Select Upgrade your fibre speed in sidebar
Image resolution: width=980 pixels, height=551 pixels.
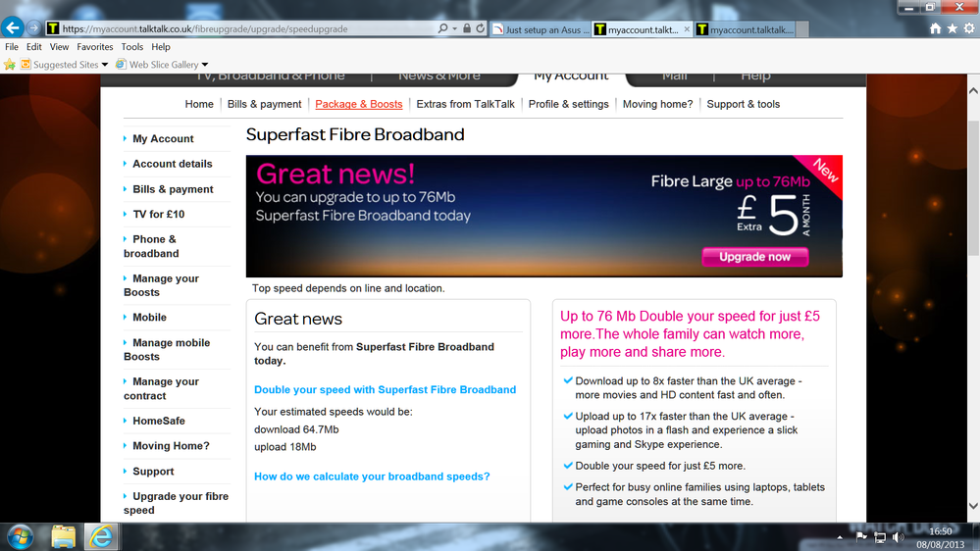click(177, 503)
